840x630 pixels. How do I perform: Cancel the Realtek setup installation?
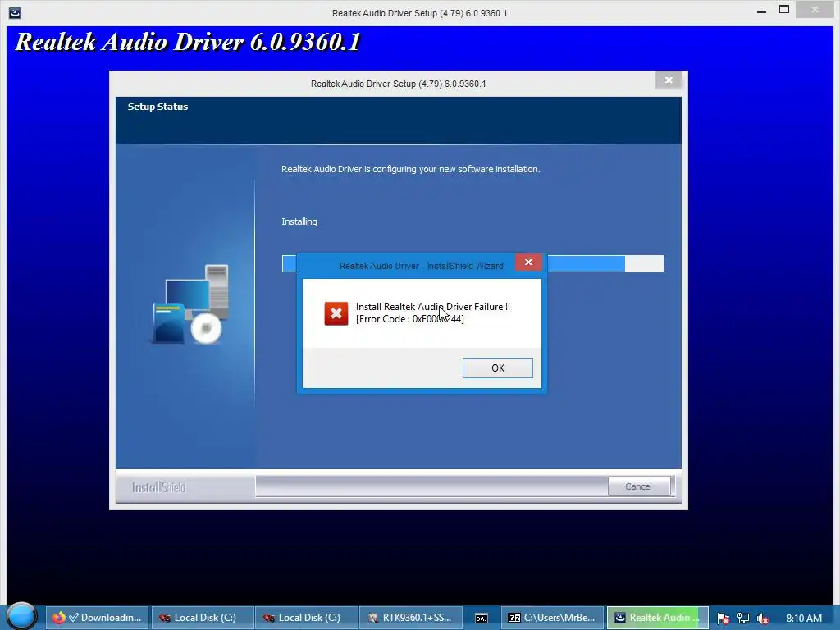tap(638, 486)
